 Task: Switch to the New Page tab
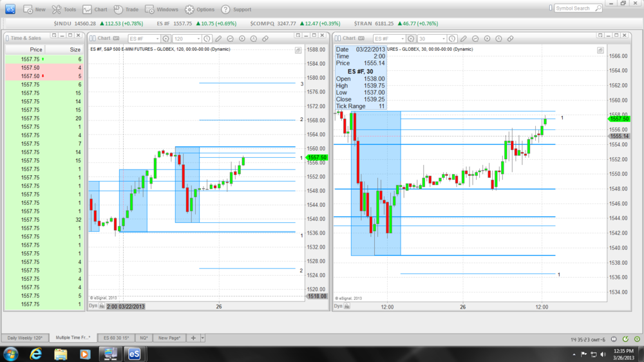169,338
